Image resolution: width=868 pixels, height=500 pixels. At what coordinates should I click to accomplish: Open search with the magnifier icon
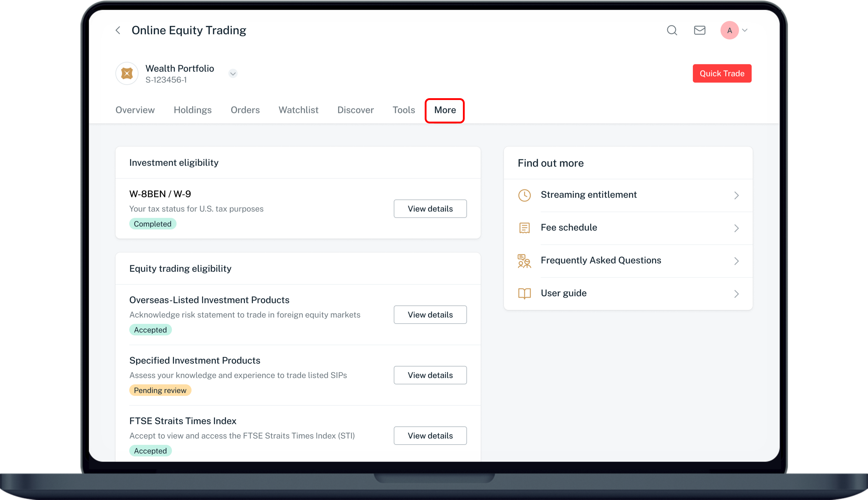coord(672,30)
